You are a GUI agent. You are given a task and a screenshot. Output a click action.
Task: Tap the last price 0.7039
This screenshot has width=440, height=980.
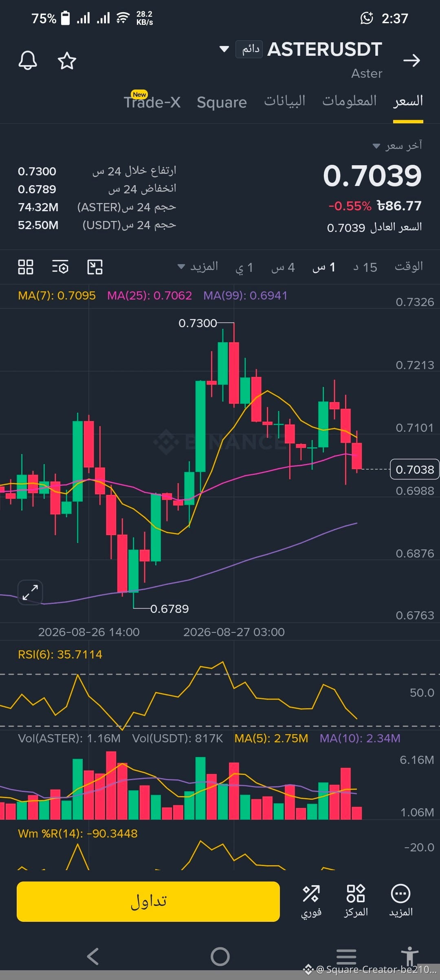point(372,176)
